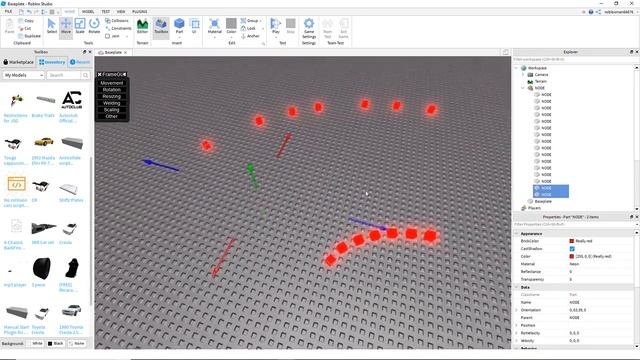640x360 pixels.
Task: Expand the Position property
Action: pos(516,325)
